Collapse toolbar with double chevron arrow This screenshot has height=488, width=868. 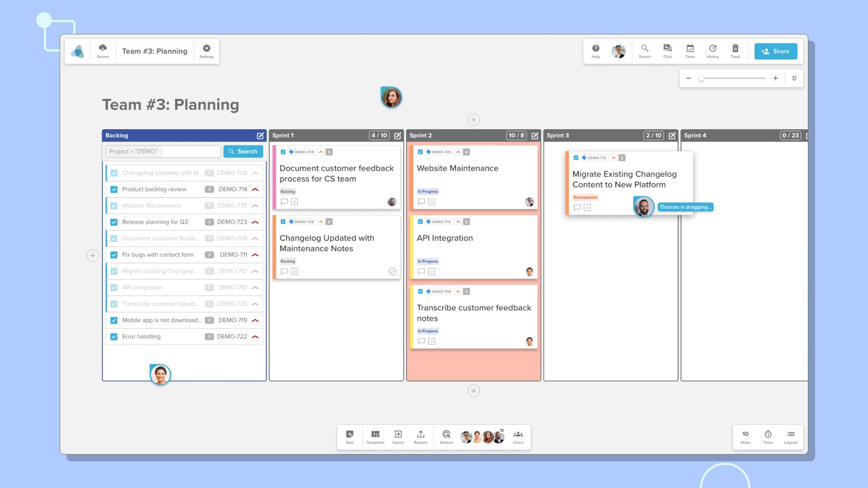pyautogui.click(x=794, y=78)
